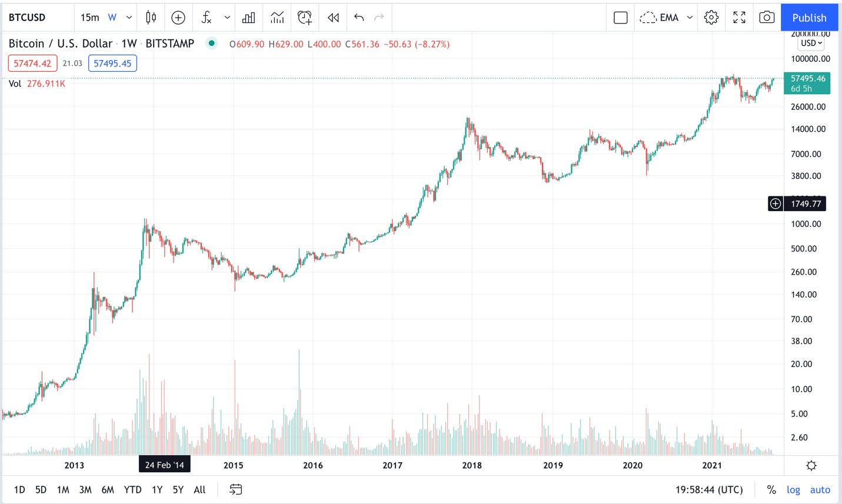
Task: Click the plus icon beside 1749.77 price
Action: click(776, 203)
